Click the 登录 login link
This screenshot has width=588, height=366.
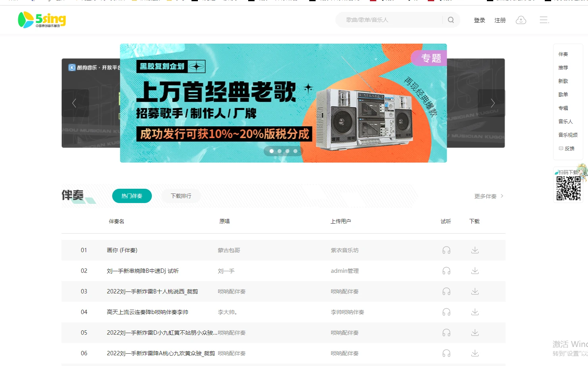pyautogui.click(x=479, y=20)
